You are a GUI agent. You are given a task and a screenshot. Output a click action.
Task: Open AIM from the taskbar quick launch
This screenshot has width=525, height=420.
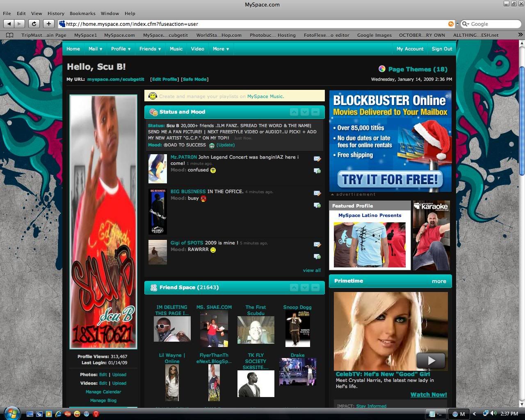coord(68,414)
